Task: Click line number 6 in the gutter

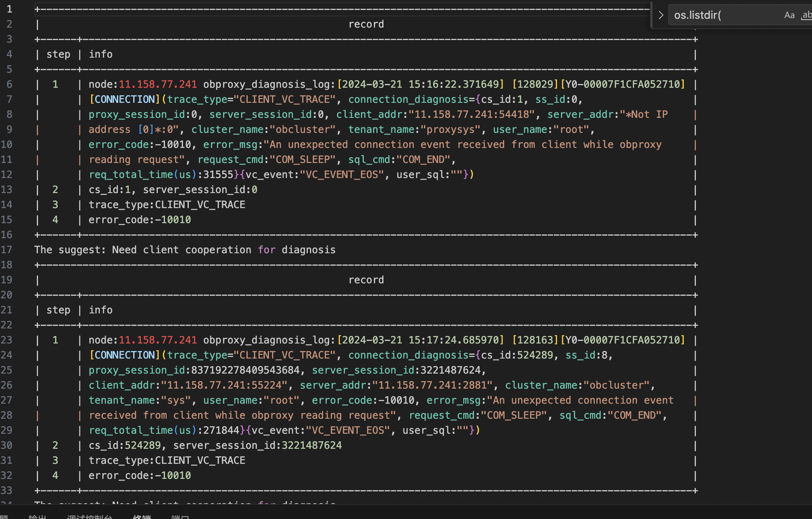Action: pos(9,84)
